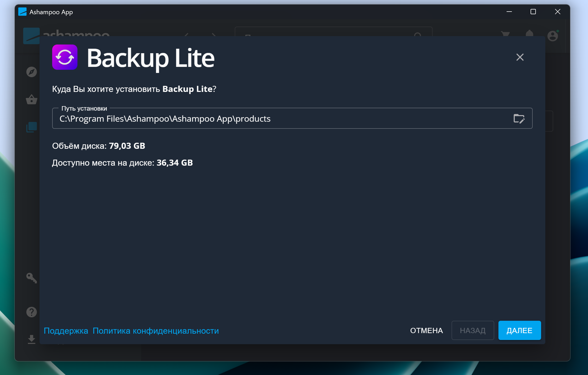
Task: Click the license key icon in sidebar
Action: (x=31, y=278)
